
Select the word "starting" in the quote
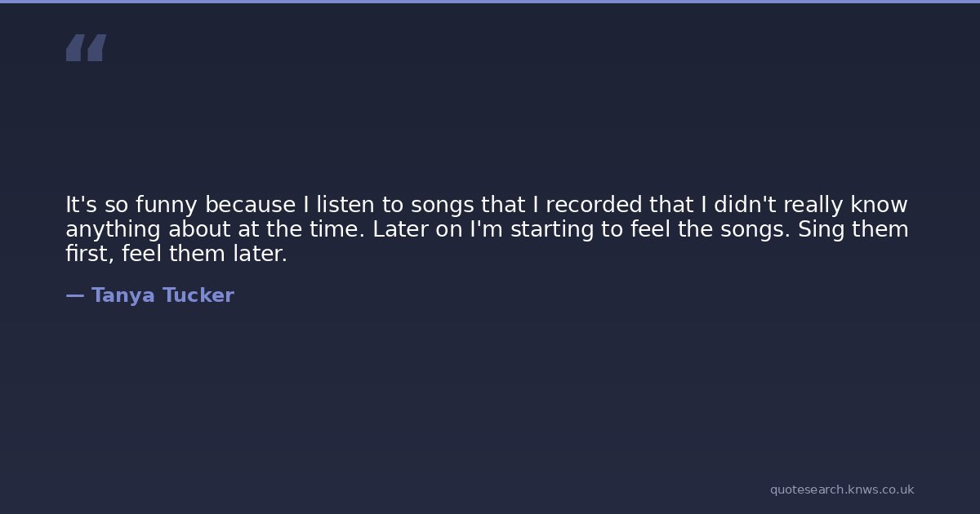553,229
